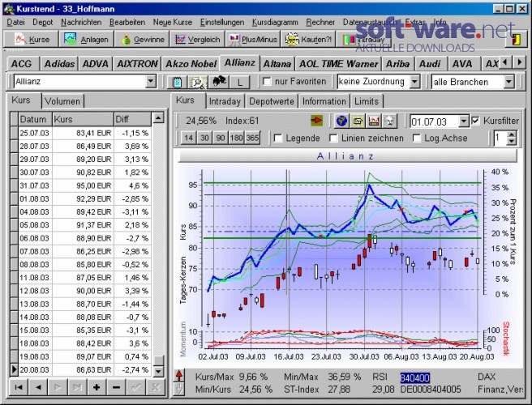Select the AOL TIME Warner tab
Viewport: 532px width, 405px height.
[339, 64]
